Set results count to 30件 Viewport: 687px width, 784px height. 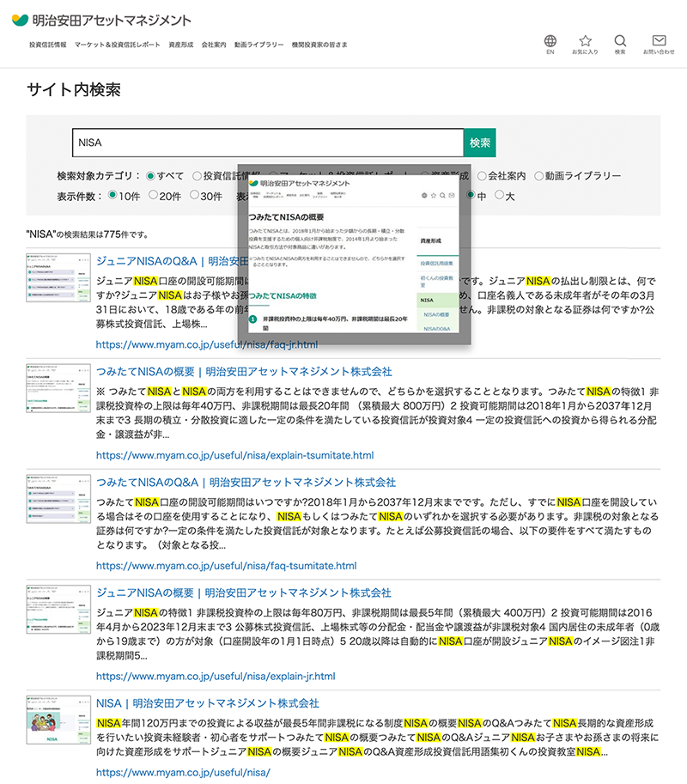pyautogui.click(x=194, y=195)
